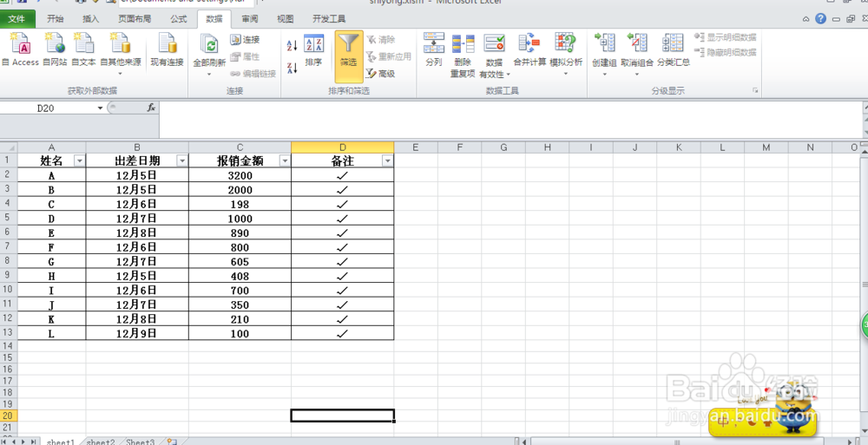The image size is (868, 445).
Task: Switch to the 开发工具 tab
Action: point(329,19)
